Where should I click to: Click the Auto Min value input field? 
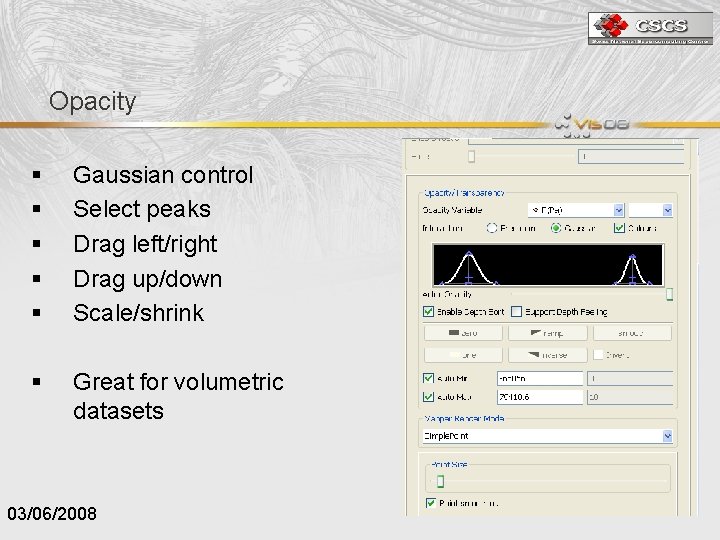(x=540, y=378)
